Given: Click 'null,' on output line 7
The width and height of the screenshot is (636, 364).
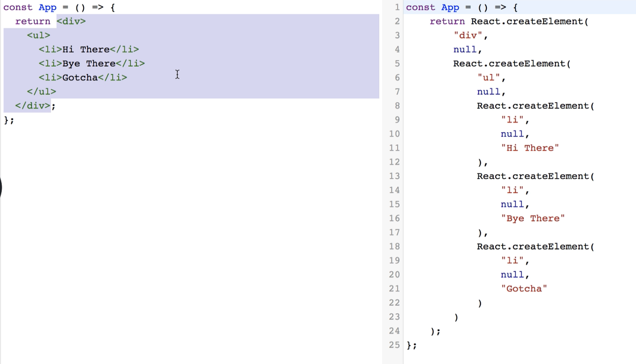Looking at the screenshot, I should pos(491,91).
